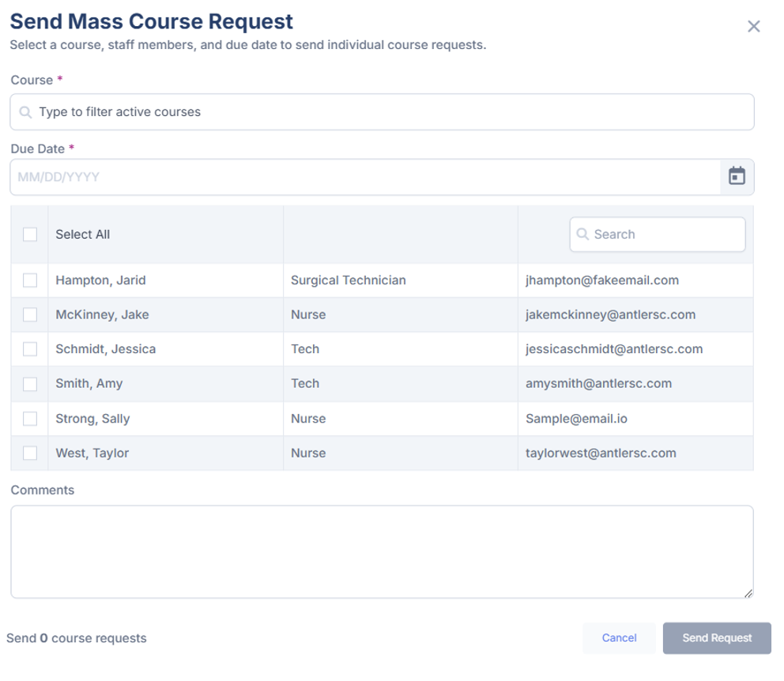Check the Select All checkbox
The height and width of the screenshot is (681, 784).
(29, 234)
